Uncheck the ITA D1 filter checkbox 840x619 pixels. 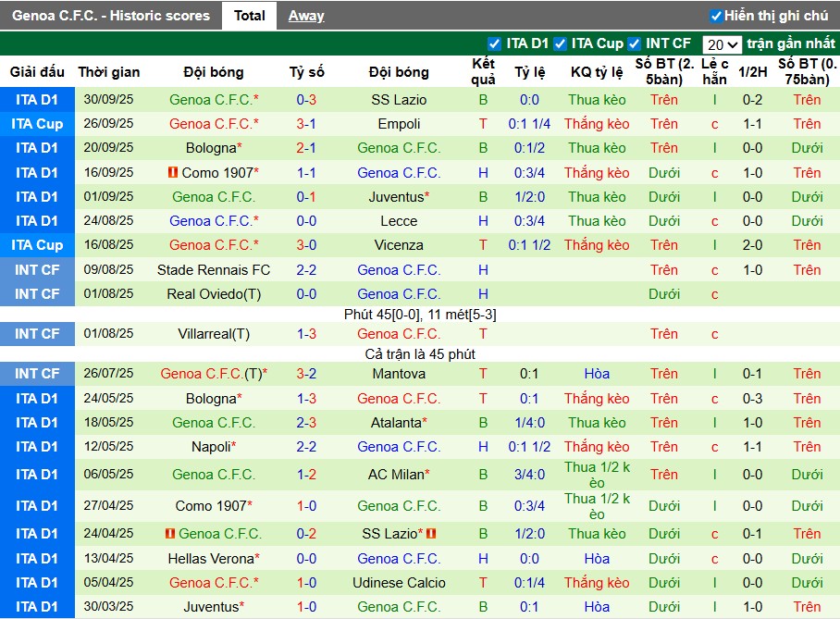[x=494, y=43]
